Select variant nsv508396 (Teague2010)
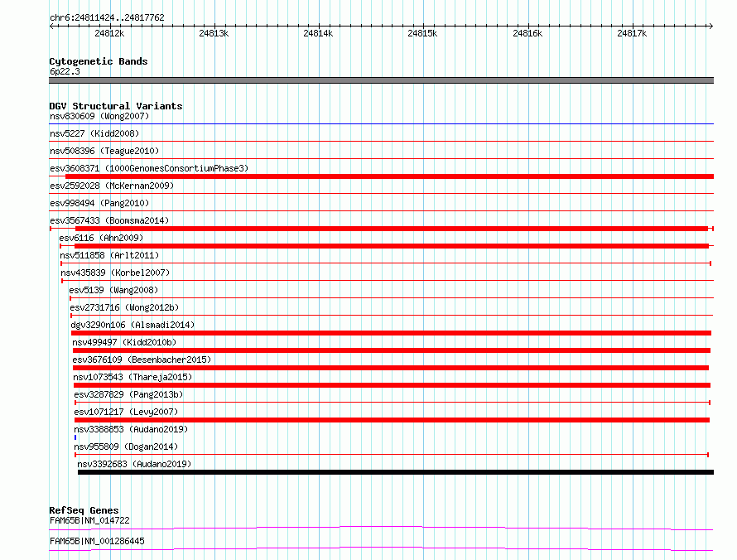Viewport: 737px width, 560px height. (104, 151)
